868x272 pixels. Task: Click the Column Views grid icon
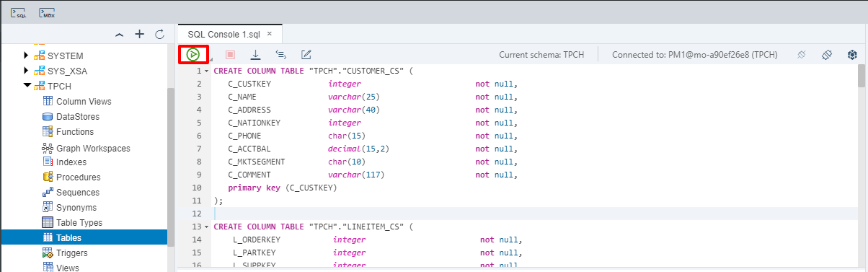(48, 101)
